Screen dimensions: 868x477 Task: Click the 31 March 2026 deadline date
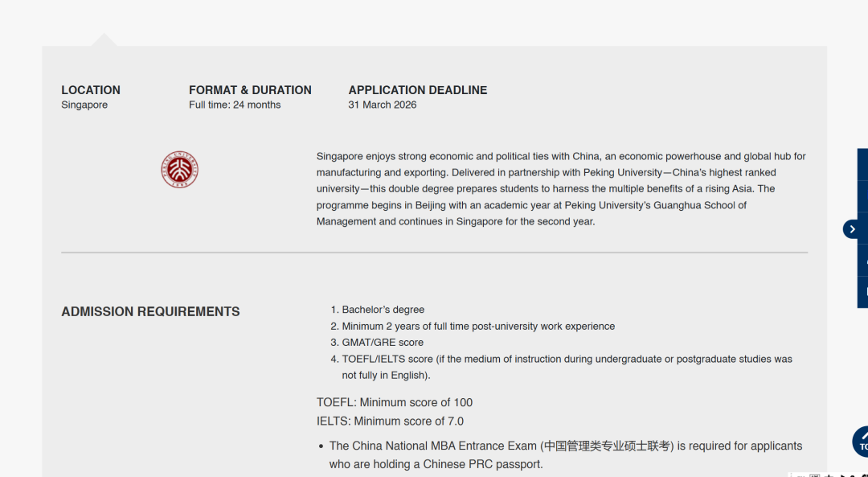pos(382,105)
